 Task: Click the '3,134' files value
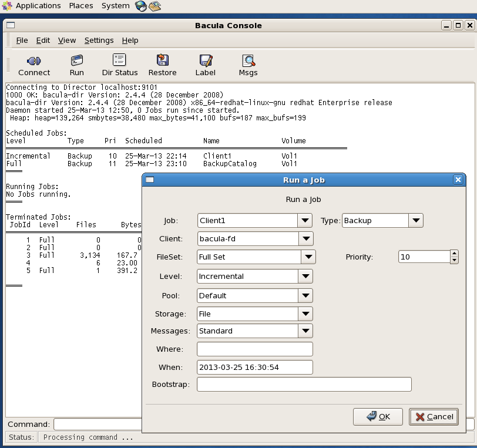[90, 255]
